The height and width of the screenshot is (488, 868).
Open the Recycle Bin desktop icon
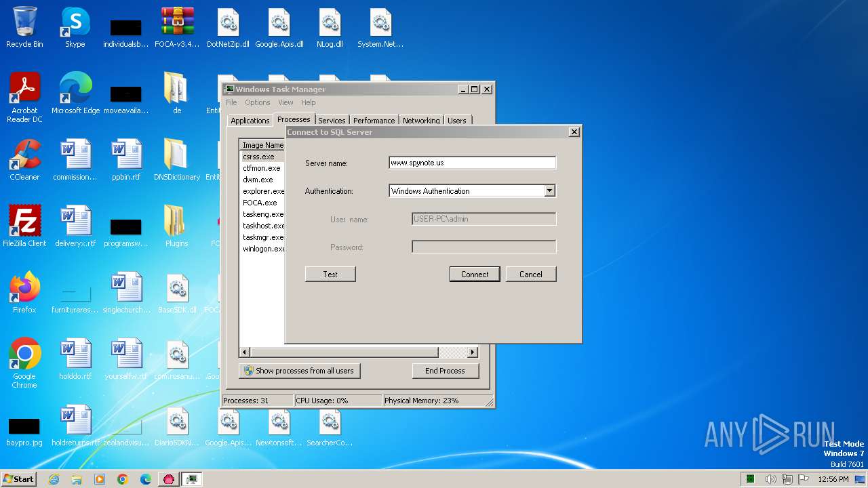24,27
